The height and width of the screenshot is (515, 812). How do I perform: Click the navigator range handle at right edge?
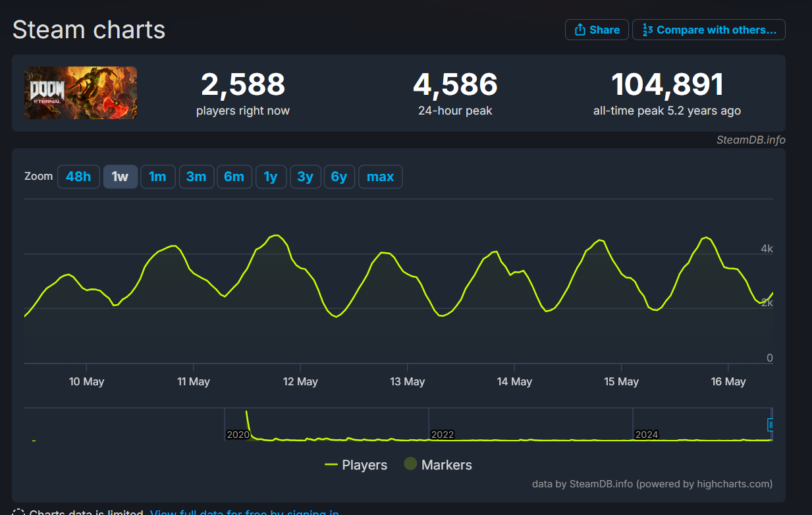771,425
